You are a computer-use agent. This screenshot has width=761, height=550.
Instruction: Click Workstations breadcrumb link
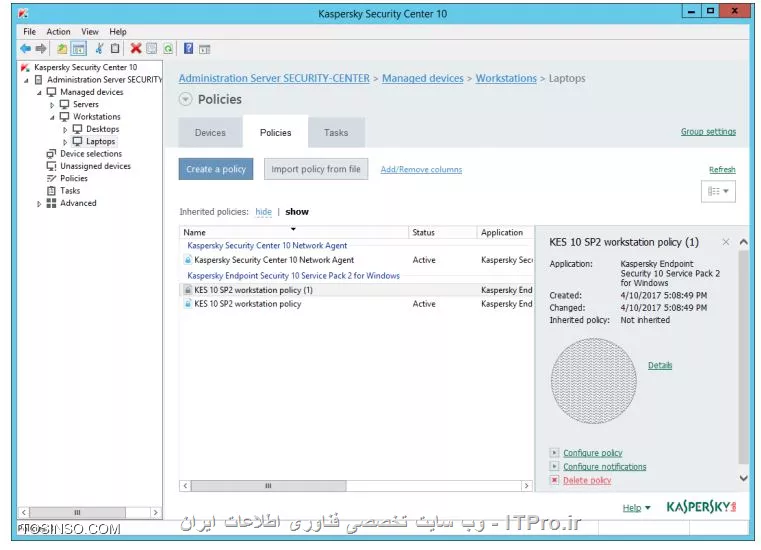point(506,78)
